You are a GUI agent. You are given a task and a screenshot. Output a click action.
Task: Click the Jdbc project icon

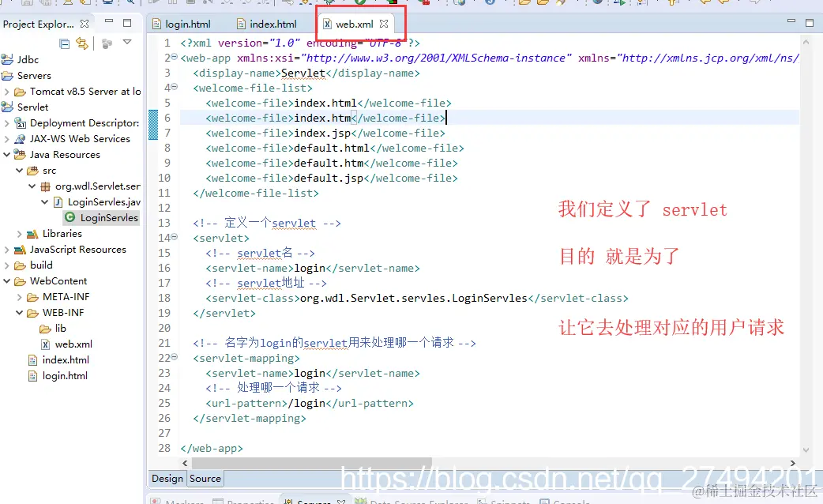pyautogui.click(x=7, y=59)
